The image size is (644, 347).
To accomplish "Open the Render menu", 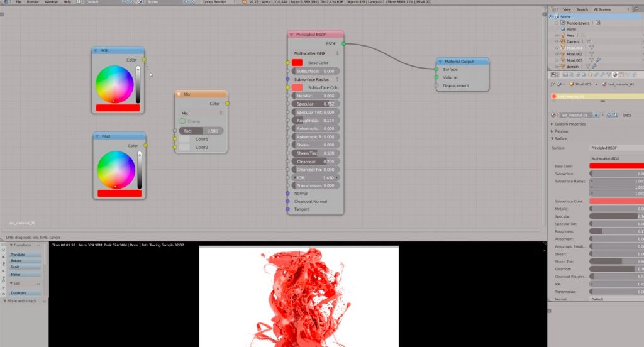I will [x=33, y=2].
